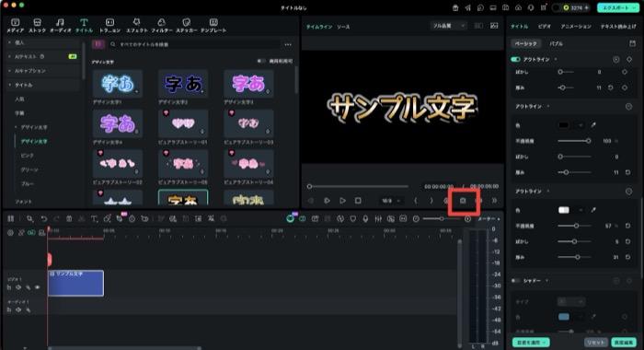Click the trash delete icon in timeline toolbar
Image resolution: width=644 pixels, height=350 pixels.
[x=69, y=219]
